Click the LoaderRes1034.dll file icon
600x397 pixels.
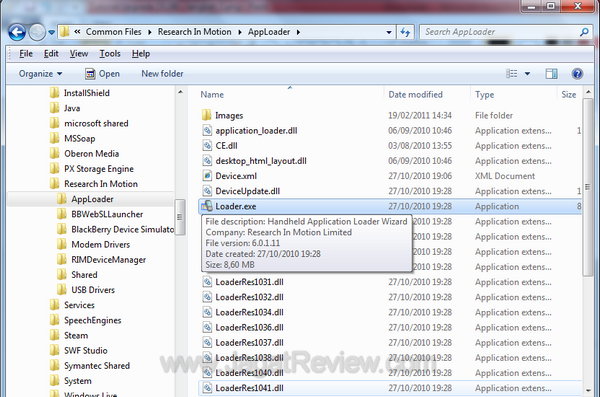[x=207, y=312]
